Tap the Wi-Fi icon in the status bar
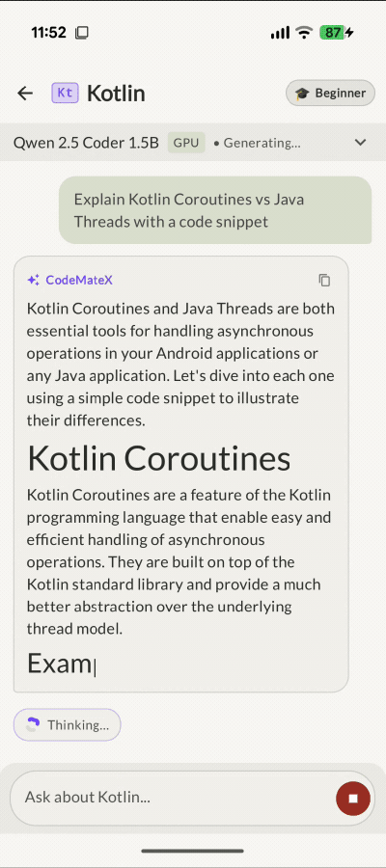386x868 pixels. coord(304,33)
